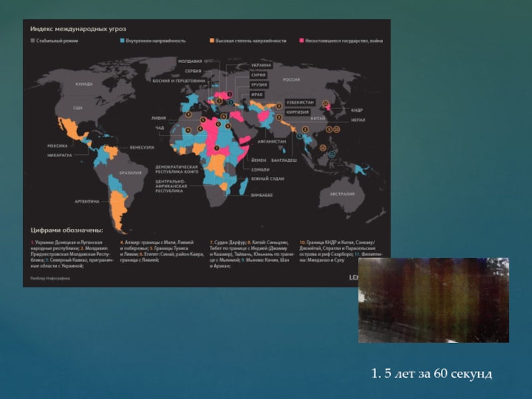Click the orange 'Высокая степень напряжённости' legend square
The width and height of the screenshot is (532, 399).
pyautogui.click(x=212, y=41)
